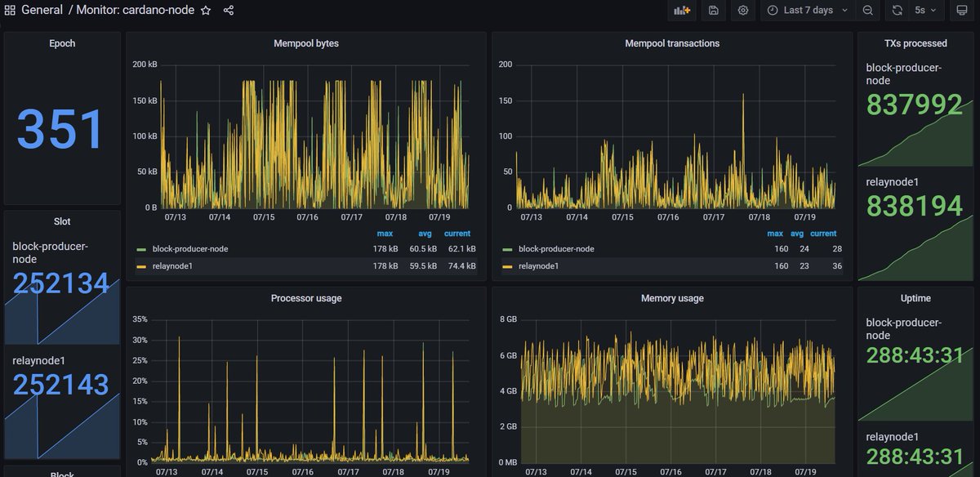Open the Slot panel title menu

[62, 221]
